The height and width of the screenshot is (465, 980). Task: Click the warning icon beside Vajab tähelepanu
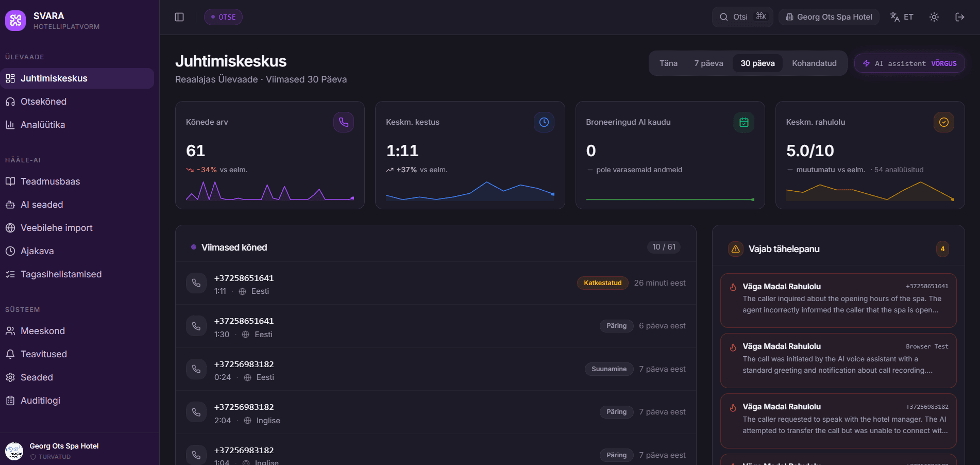coord(736,249)
